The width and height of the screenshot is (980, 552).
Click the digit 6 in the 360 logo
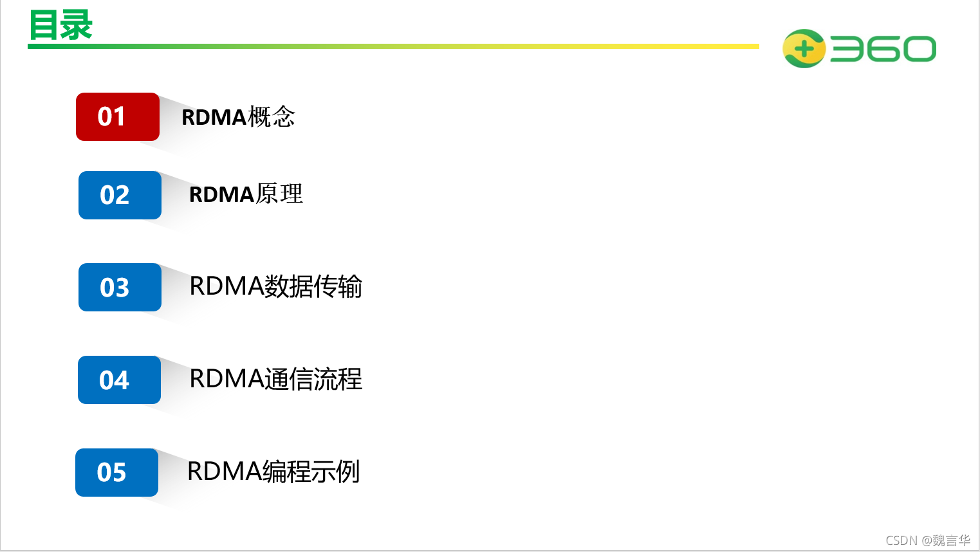click(x=883, y=49)
